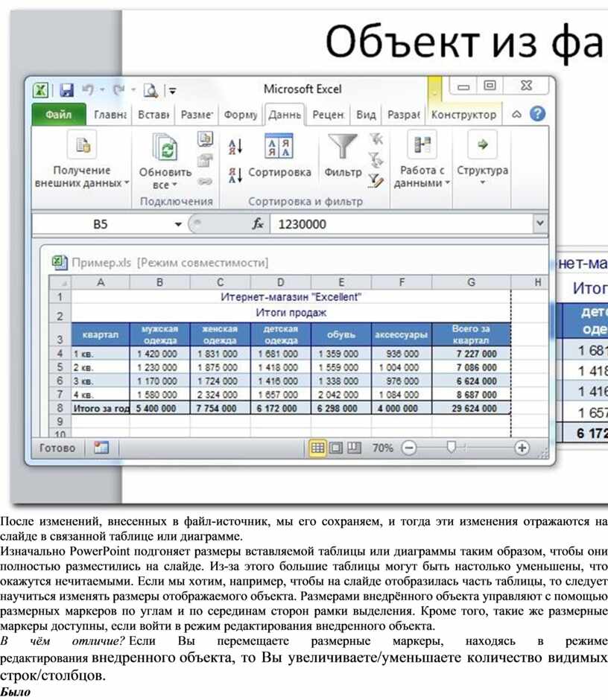Open the Конструктор contextual tab
The image size is (608, 700).
[463, 115]
